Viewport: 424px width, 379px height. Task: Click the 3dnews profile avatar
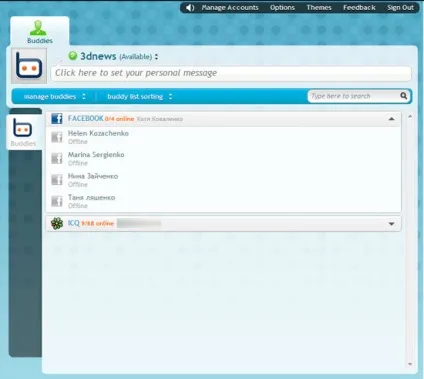coord(29,66)
